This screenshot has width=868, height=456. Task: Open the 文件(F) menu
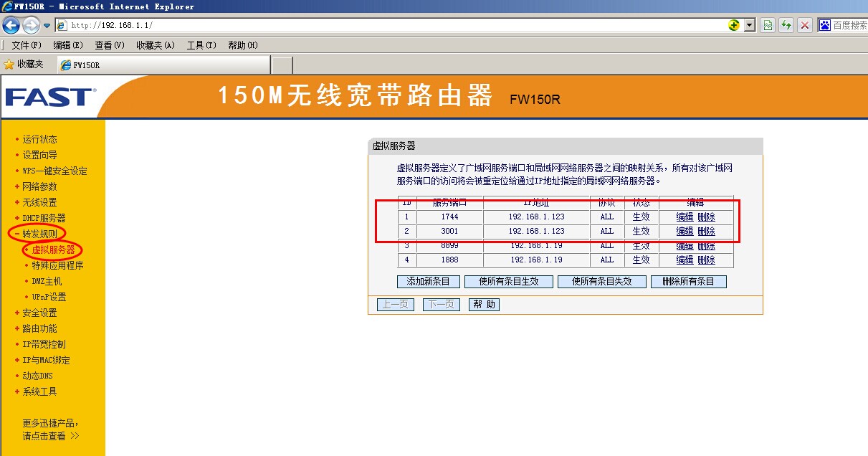(27, 45)
